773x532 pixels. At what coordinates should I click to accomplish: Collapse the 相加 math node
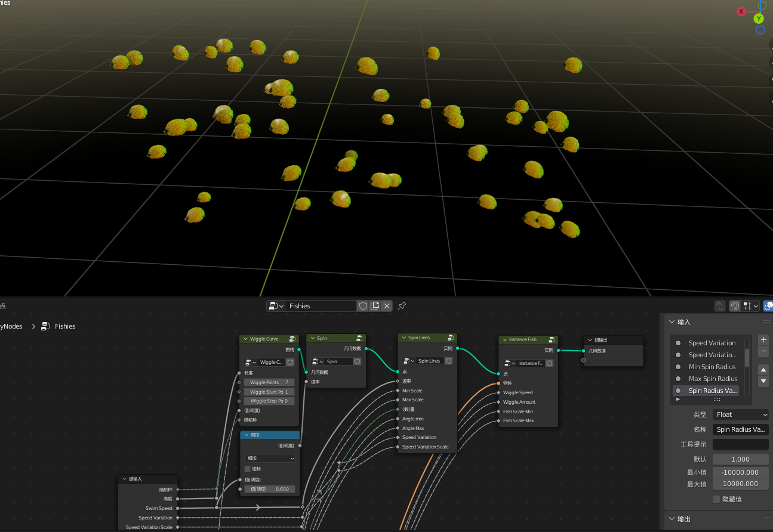pos(246,435)
